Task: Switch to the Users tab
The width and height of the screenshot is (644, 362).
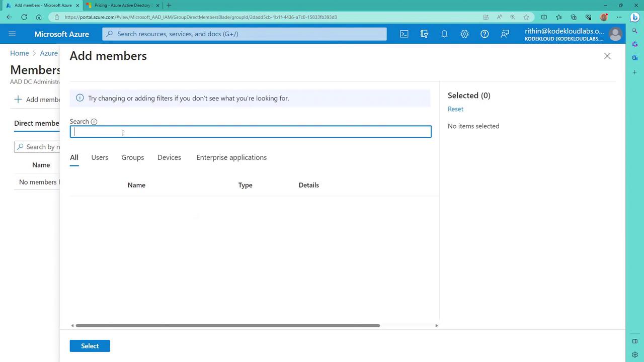Action: click(x=100, y=157)
